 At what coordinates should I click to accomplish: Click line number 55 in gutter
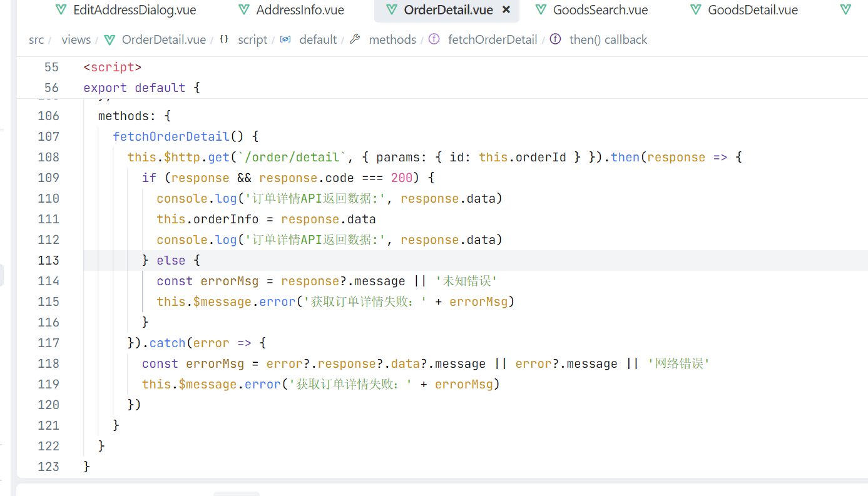[x=51, y=67]
